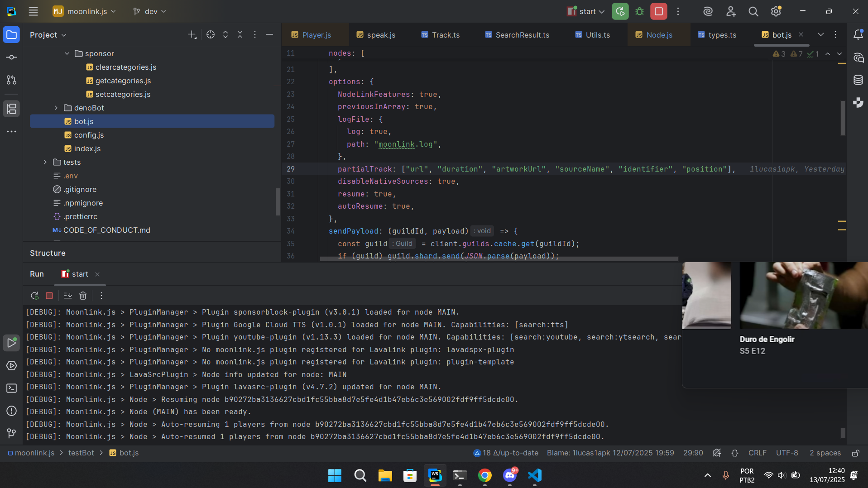Toggle scroll to end in Run console
This screenshot has width=868, height=488.
coord(68,296)
